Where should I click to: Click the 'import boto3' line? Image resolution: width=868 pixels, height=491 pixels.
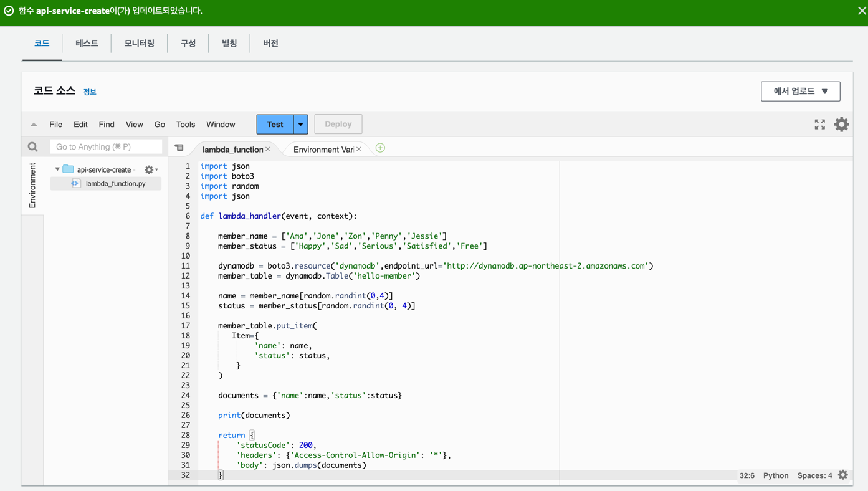[227, 176]
